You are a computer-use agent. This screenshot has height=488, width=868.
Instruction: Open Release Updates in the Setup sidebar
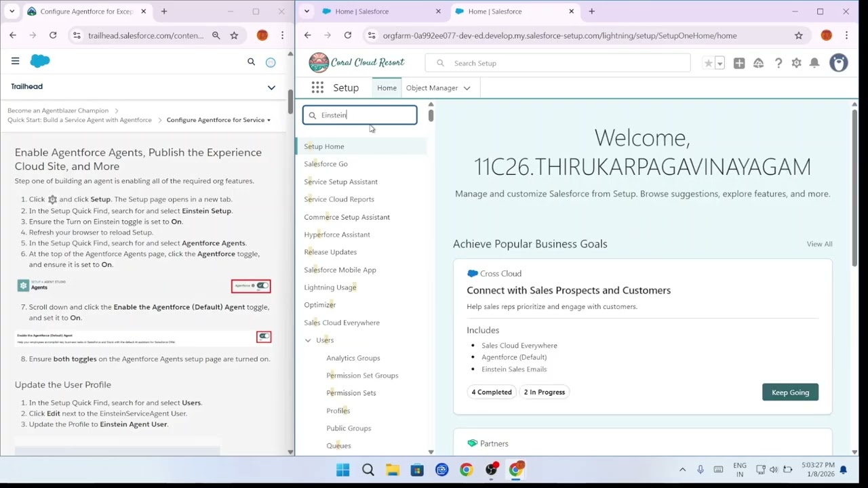click(x=330, y=252)
